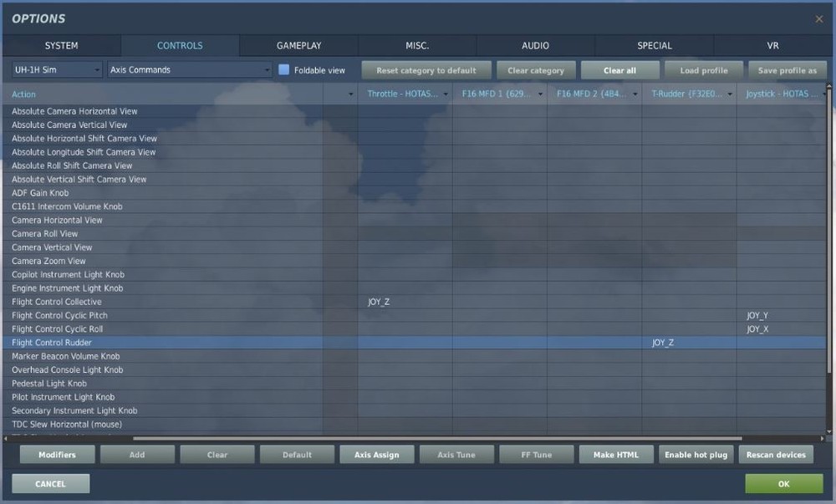Open the Axis Assign dialog

click(376, 454)
